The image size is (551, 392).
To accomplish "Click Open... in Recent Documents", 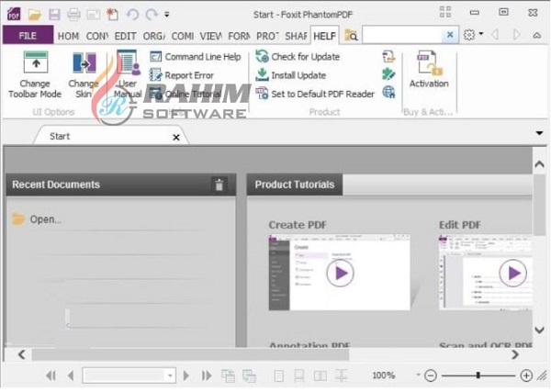I will click(45, 219).
